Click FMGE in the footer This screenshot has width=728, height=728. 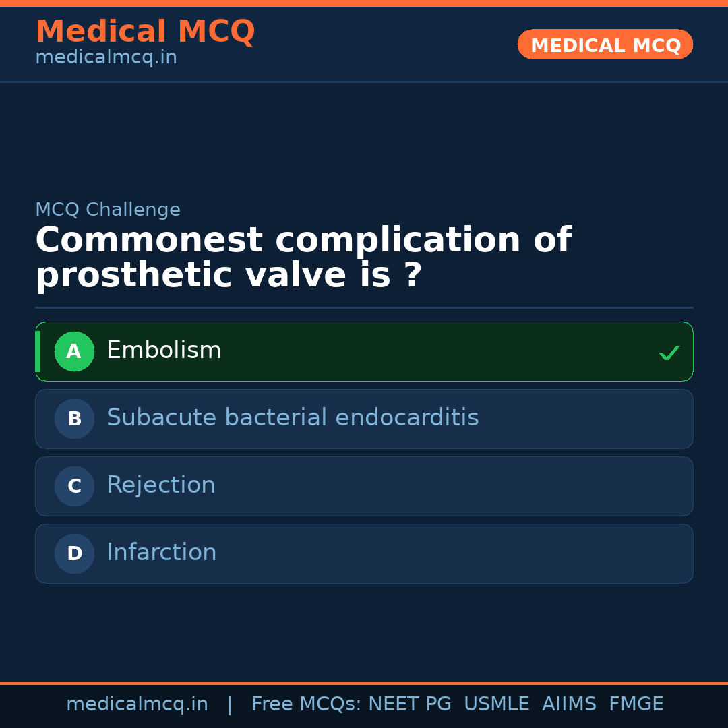[x=636, y=704]
